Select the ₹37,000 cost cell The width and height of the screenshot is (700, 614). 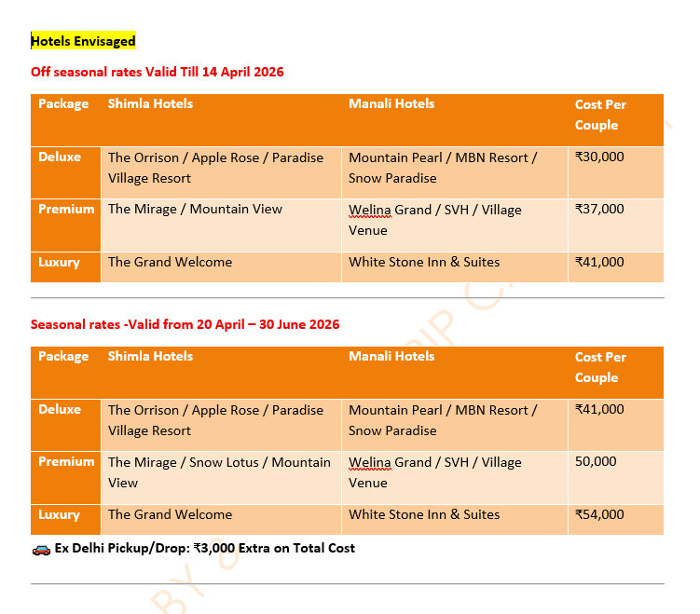coord(599,210)
